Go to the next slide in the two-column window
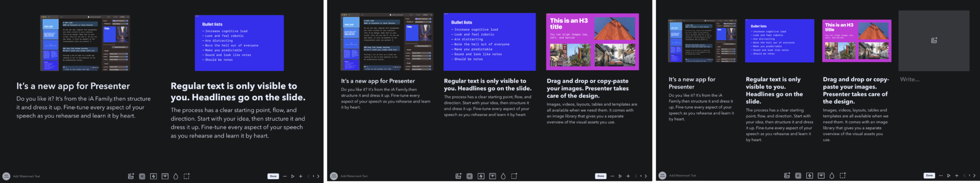980x183 pixels. click(x=318, y=176)
